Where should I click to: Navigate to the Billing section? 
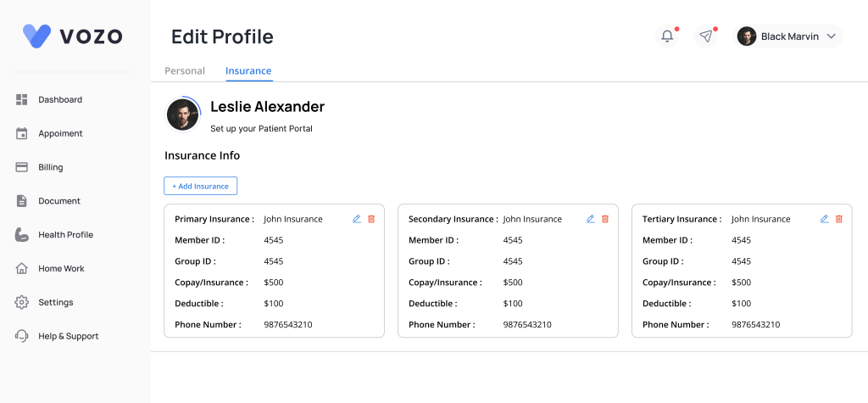50,167
